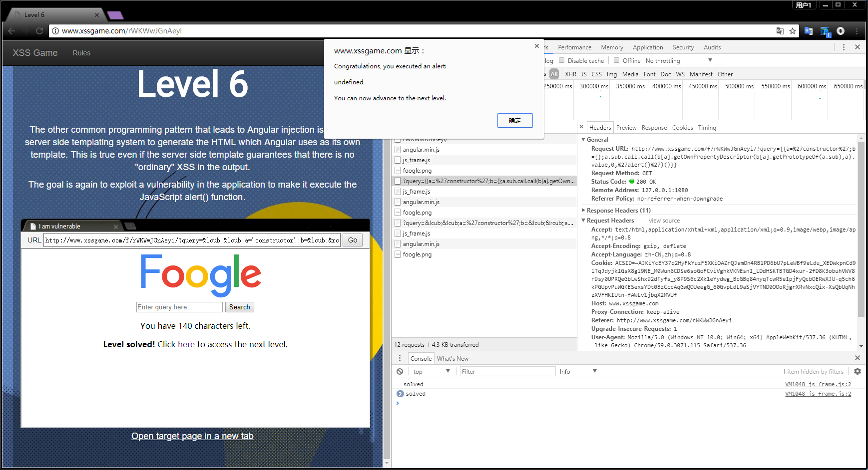Close the request details pane

pos(581,127)
